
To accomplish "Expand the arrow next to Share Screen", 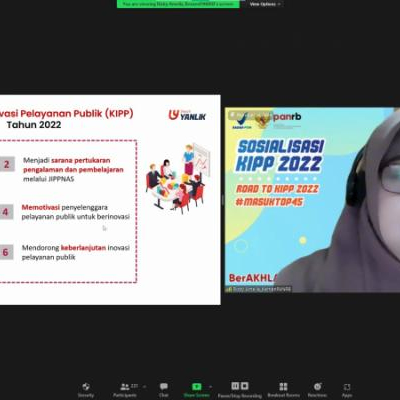I will (210, 387).
